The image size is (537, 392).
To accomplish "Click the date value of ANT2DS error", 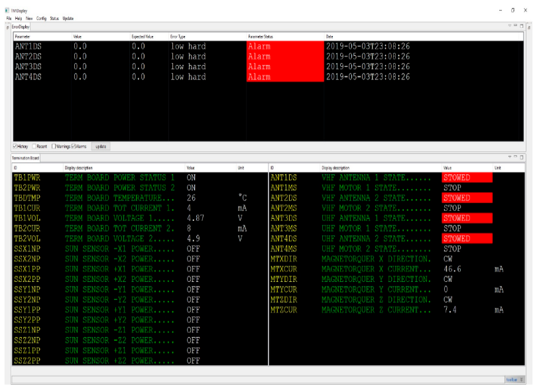I will tap(368, 56).
